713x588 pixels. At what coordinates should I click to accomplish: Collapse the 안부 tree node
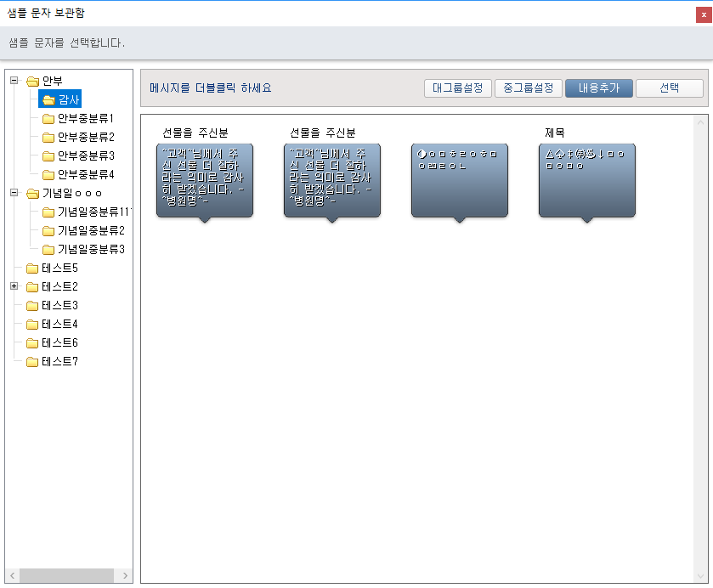(x=14, y=81)
